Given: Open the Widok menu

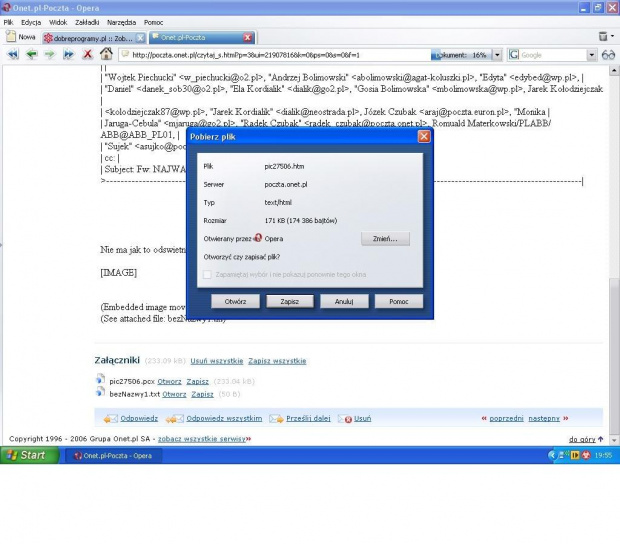Looking at the screenshot, I should [x=58, y=23].
